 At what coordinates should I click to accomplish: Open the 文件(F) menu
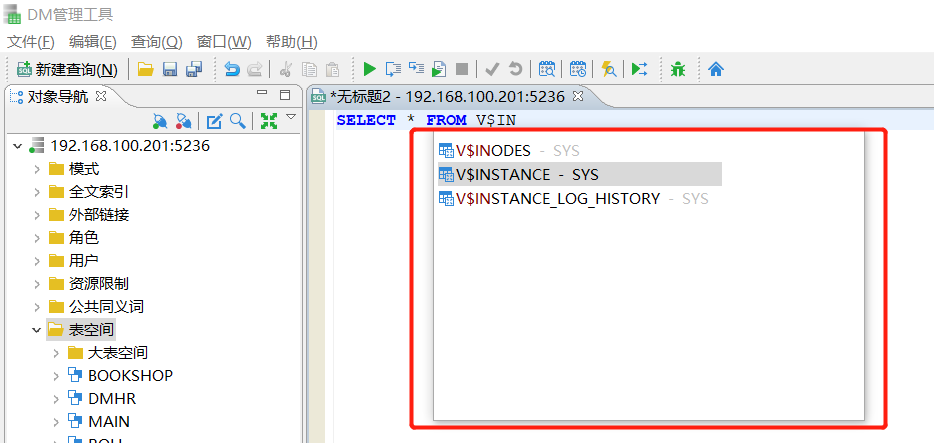point(31,42)
